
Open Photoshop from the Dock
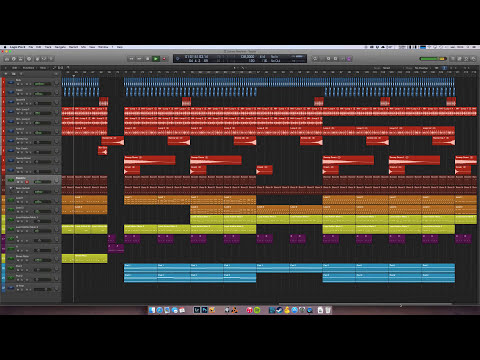204,310
